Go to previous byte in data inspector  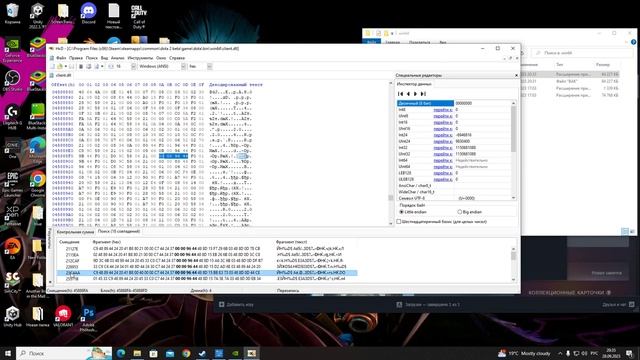tap(408, 93)
